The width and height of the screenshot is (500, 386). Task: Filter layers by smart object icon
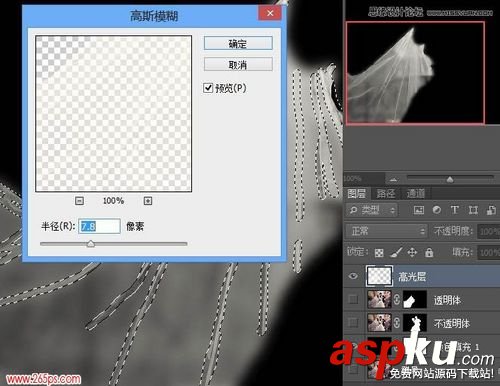tap(491, 210)
